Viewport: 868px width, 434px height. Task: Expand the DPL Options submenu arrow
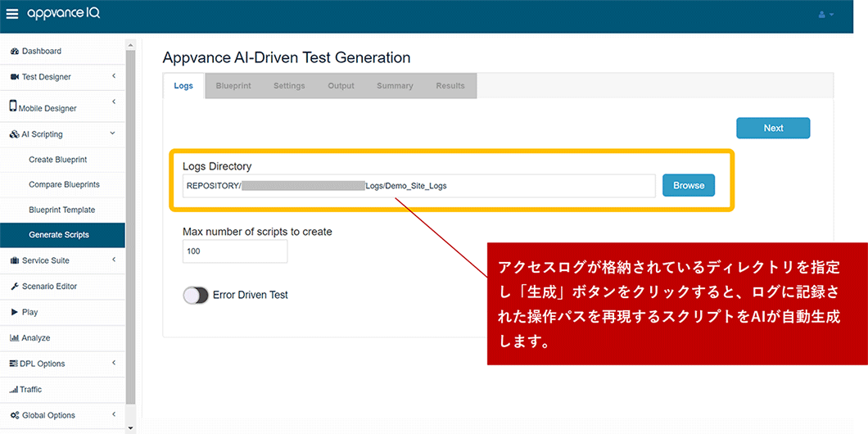pyautogui.click(x=113, y=363)
